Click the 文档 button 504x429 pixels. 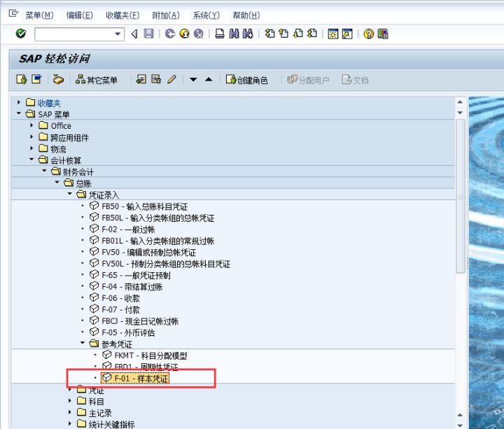click(x=355, y=79)
